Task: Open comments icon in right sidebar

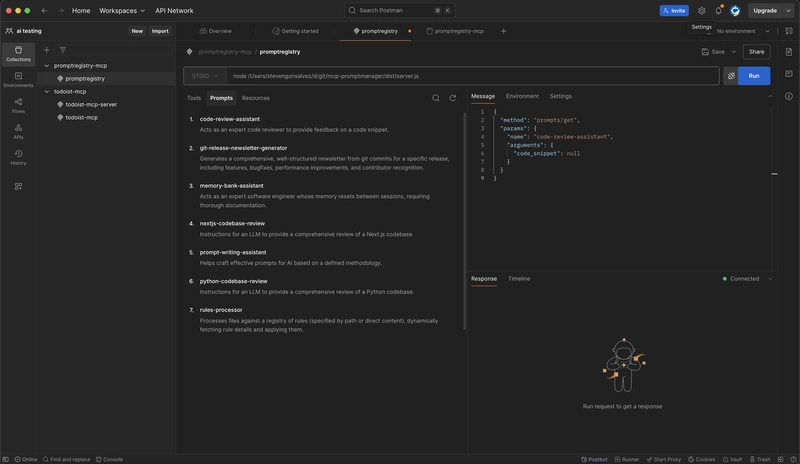Action: (789, 74)
